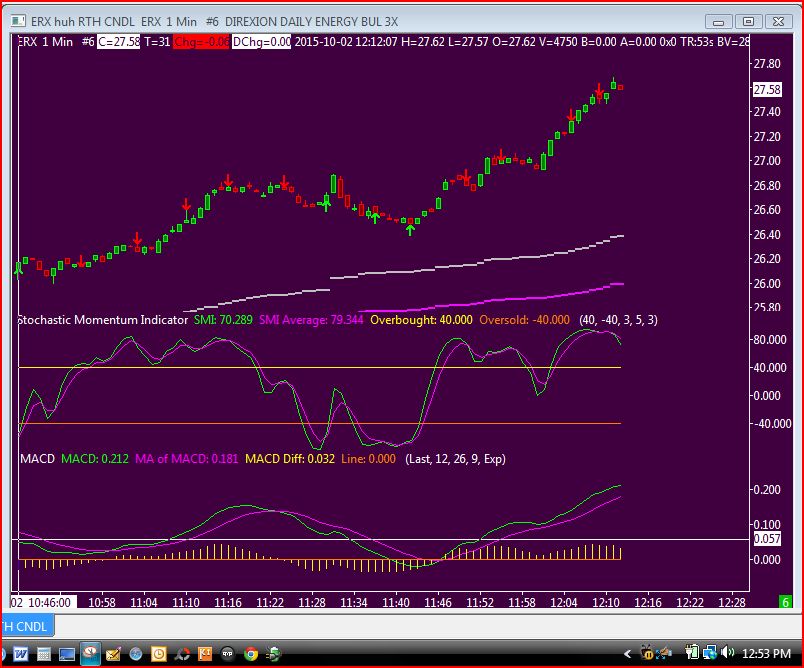Click the 11:40 time axis label
This screenshot has width=804, height=668.
[396, 602]
